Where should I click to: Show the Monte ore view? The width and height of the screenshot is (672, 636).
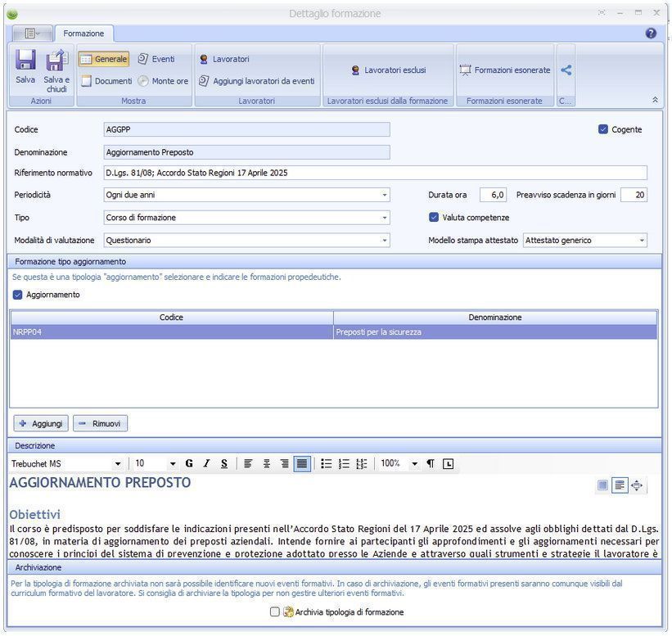[163, 81]
